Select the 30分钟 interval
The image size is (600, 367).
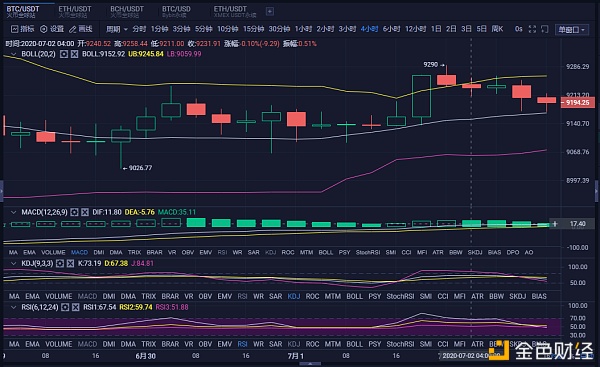pos(279,29)
